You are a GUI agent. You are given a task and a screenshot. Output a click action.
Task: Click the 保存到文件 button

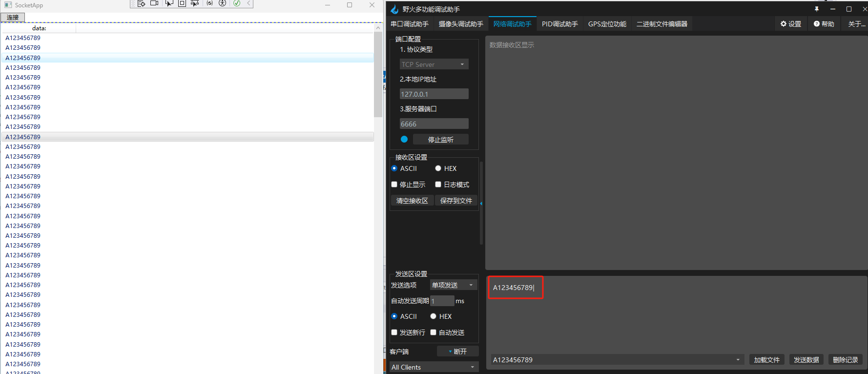pos(456,201)
